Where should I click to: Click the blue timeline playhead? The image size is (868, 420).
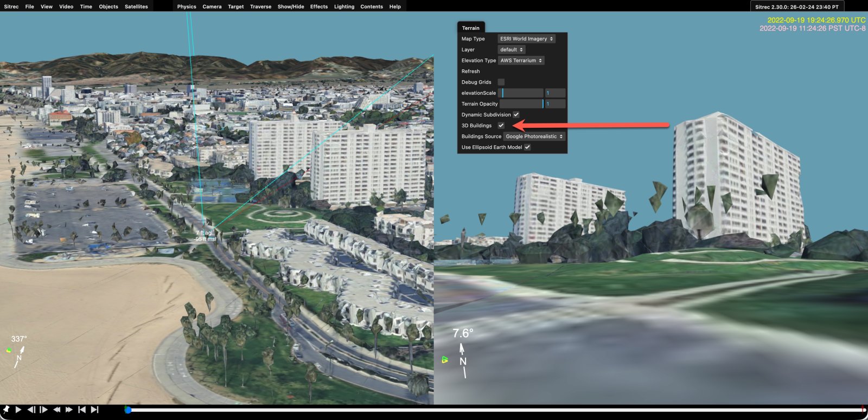click(x=128, y=410)
